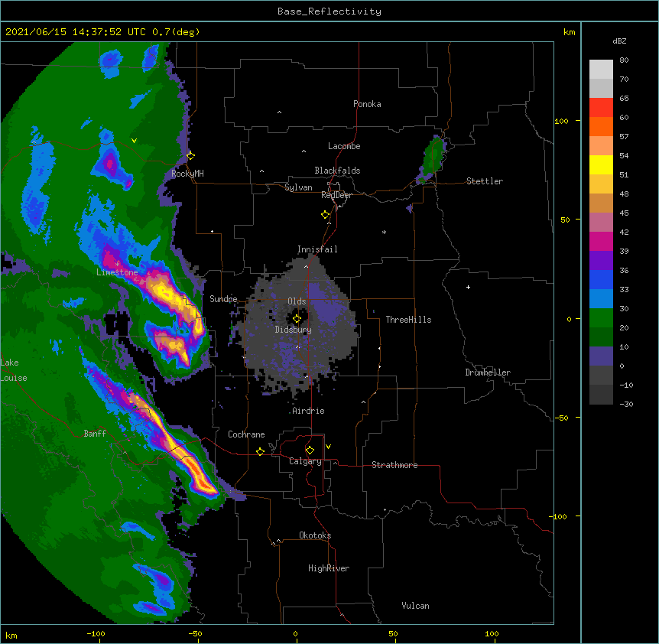Pick the slate purple 10 dBZ legend swatch
Viewport: 659px width, 644px height.
[x=601, y=356]
